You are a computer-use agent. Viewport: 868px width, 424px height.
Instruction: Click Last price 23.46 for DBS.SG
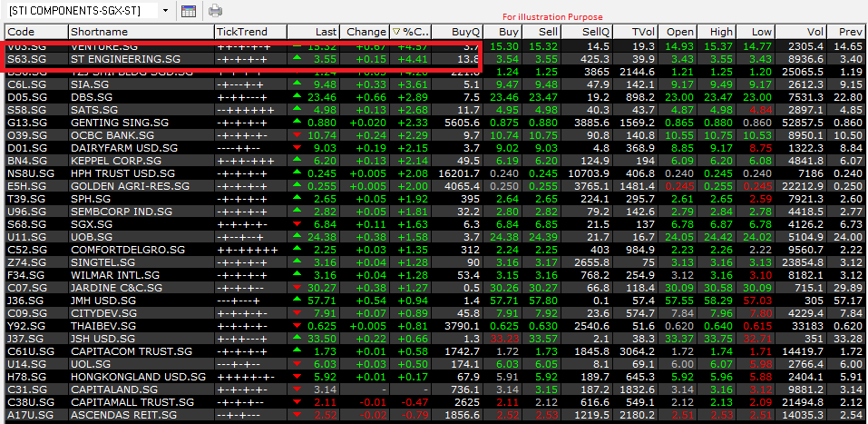[321, 97]
